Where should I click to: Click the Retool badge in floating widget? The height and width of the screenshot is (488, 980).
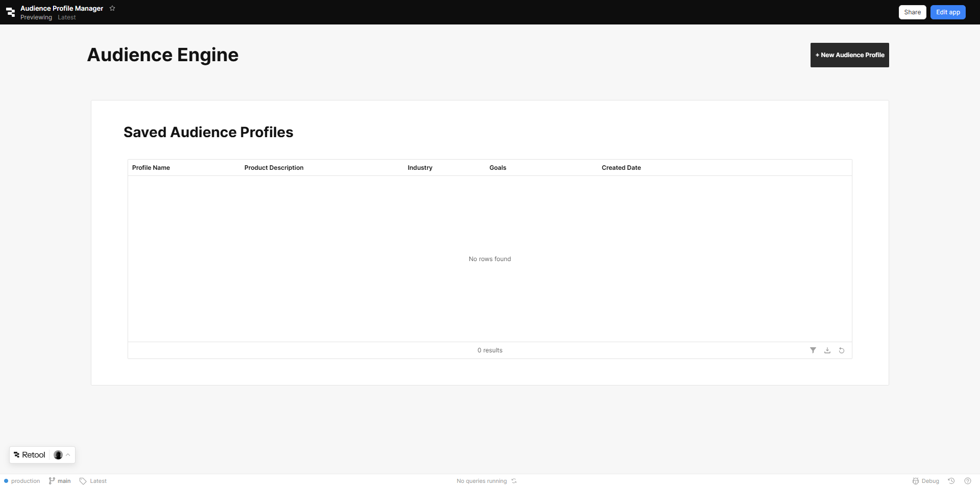(30, 455)
